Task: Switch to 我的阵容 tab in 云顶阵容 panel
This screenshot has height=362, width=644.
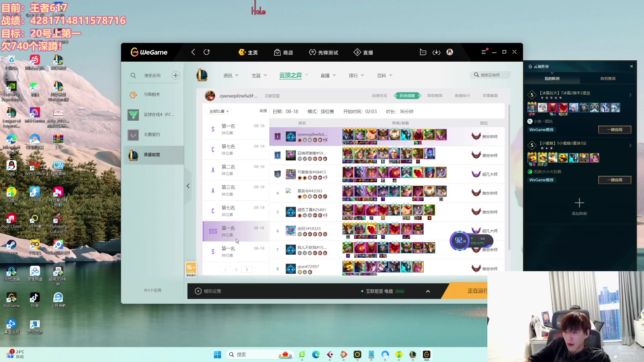Action: click(x=552, y=78)
